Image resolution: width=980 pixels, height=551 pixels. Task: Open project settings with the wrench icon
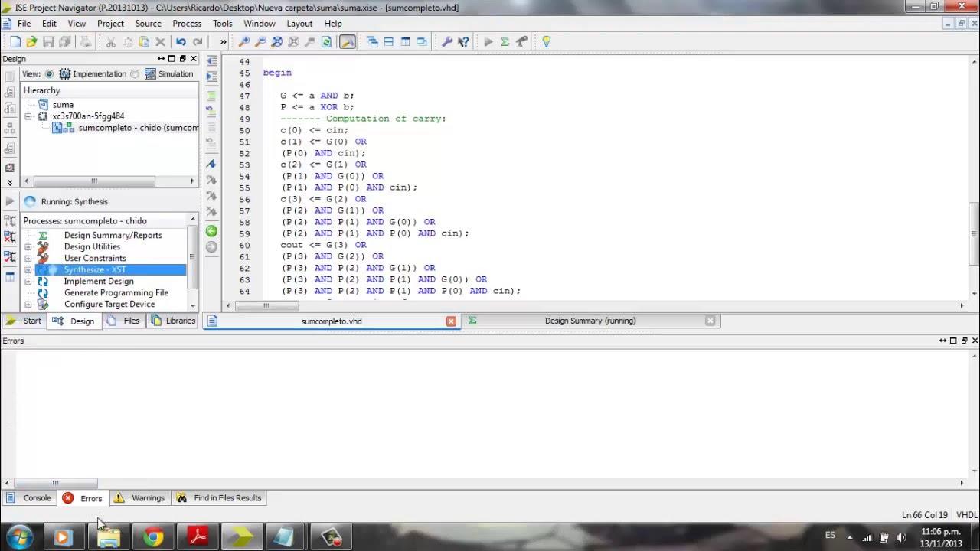[447, 41]
